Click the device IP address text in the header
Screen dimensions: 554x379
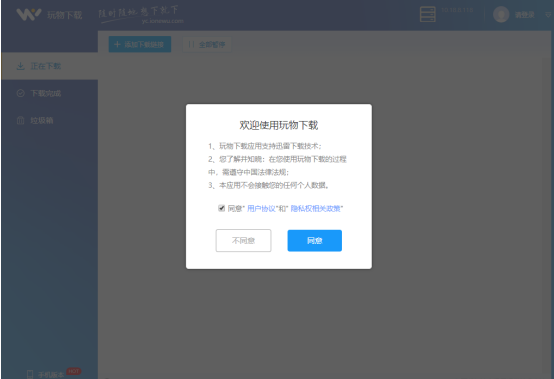pyautogui.click(x=457, y=10)
